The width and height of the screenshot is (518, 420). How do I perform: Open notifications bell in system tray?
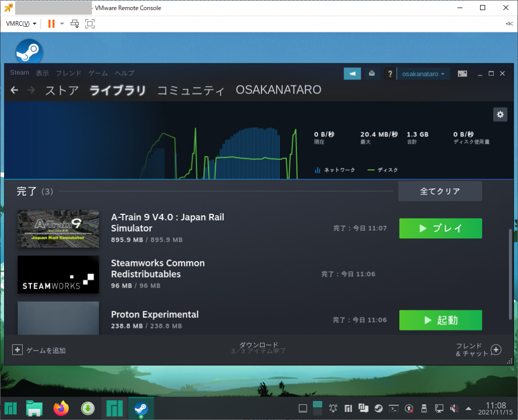[x=333, y=408]
